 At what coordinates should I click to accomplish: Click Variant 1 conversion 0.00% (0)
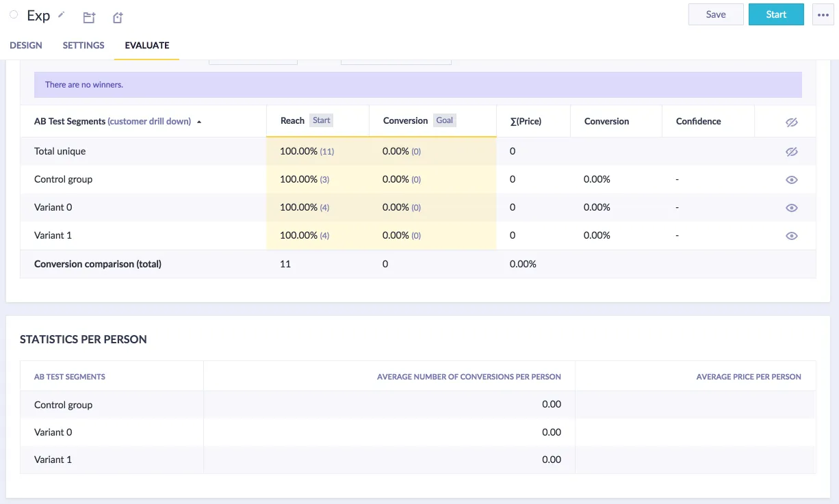(402, 235)
